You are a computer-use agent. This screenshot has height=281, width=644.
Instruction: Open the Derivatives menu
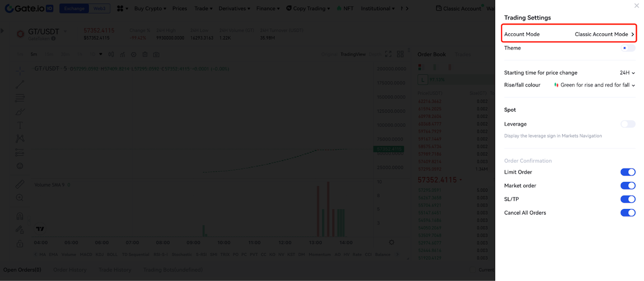point(234,9)
